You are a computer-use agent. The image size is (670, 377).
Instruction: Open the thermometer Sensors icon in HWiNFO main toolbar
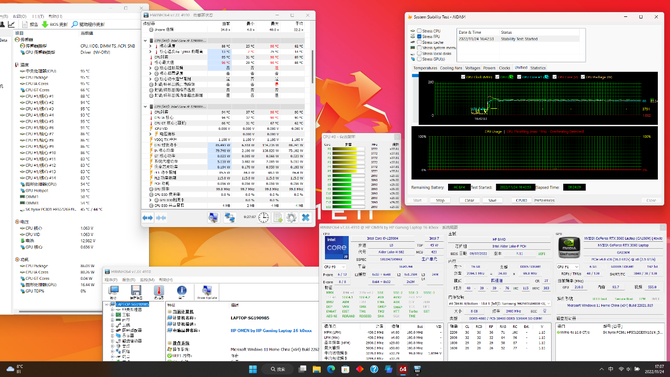[159, 292]
